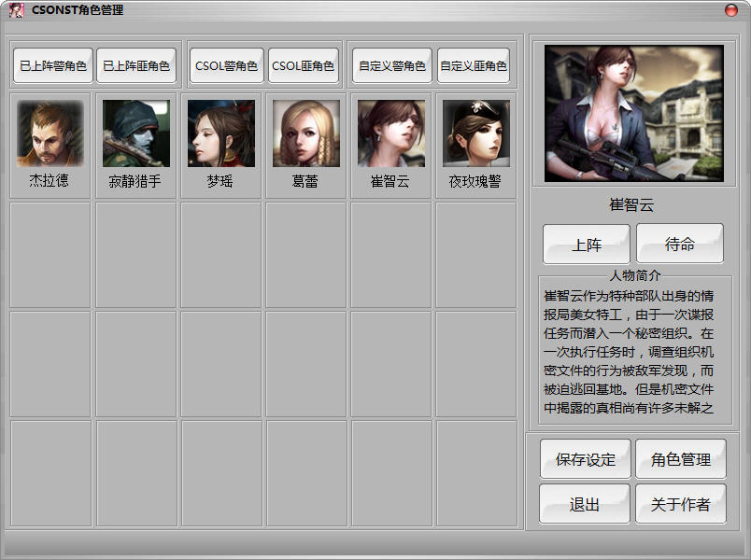Open the 已上阵匪角色 tab

coord(136,65)
